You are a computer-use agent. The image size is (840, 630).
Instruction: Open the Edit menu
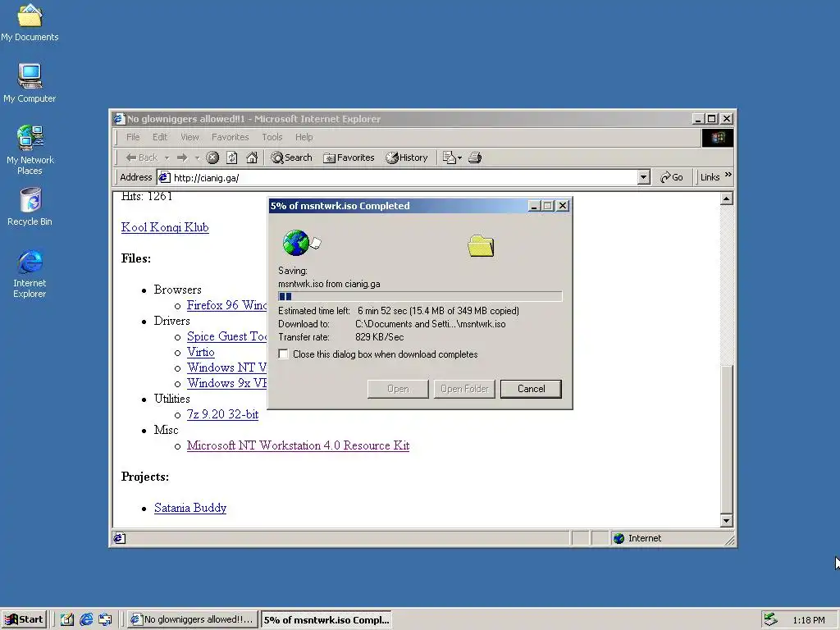160,137
